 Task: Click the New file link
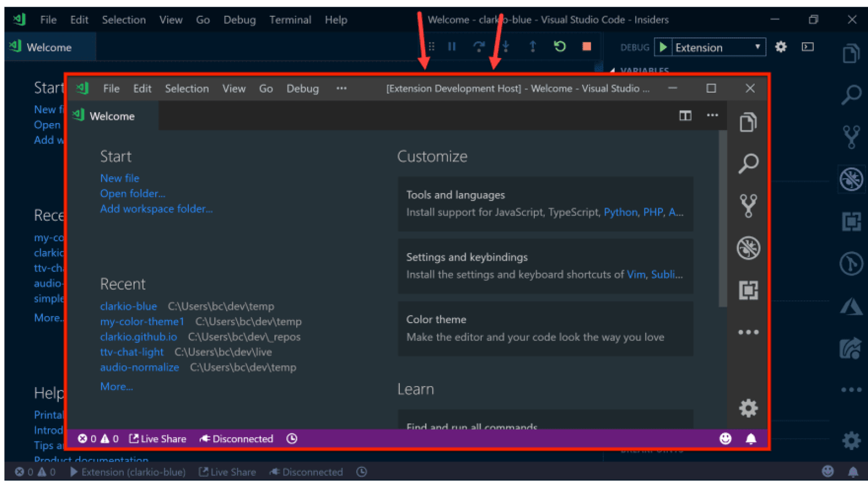[x=119, y=178]
